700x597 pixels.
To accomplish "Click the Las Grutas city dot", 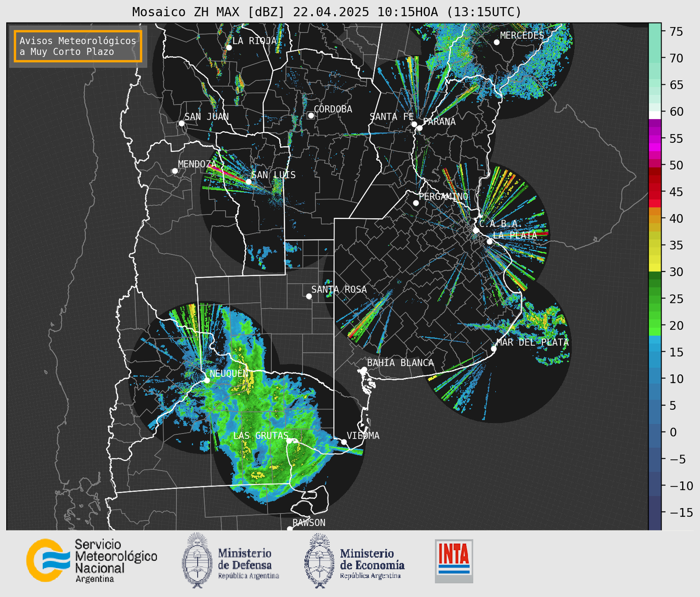I will click(x=289, y=441).
